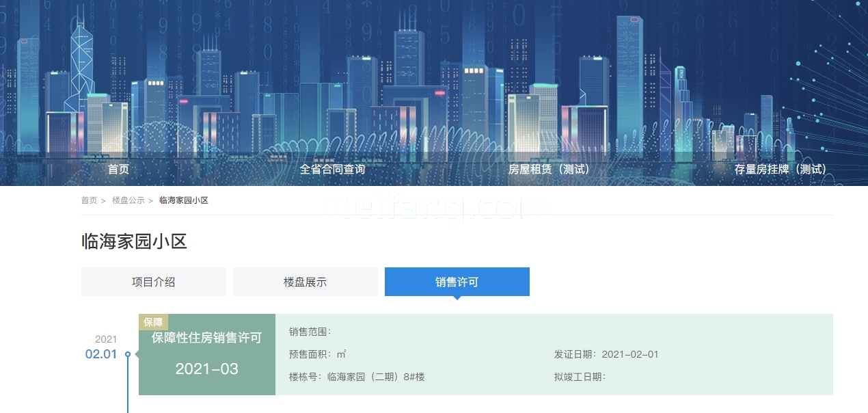Viewport: 868px width, 413px height.
Task: Click the 保障性住房销售许可 card title
Action: pos(206,338)
